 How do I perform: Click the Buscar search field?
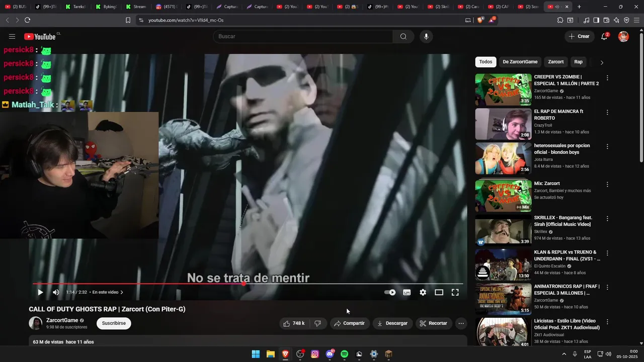click(303, 36)
